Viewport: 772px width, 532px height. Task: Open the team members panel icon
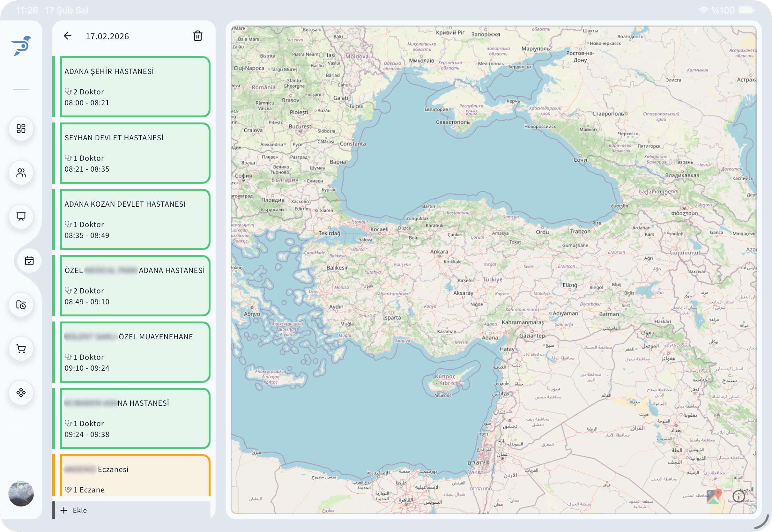pyautogui.click(x=21, y=173)
